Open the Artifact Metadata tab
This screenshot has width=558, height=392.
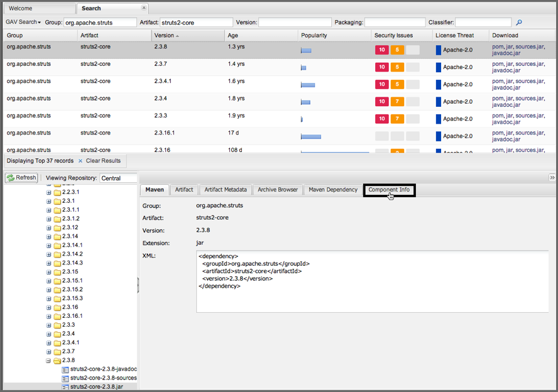click(226, 190)
